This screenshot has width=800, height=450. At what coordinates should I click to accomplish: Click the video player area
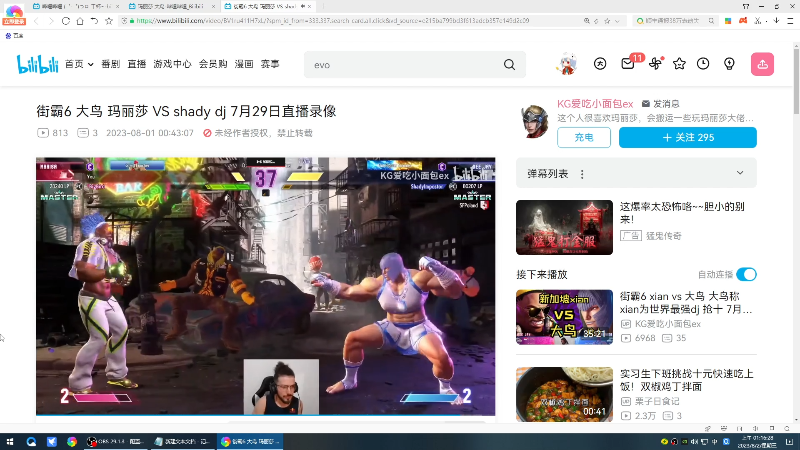click(x=265, y=286)
